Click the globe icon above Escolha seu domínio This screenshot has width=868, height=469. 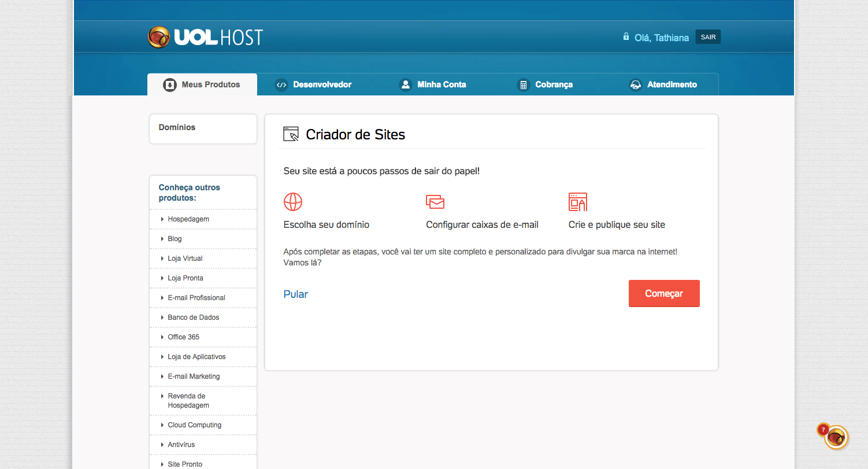point(293,202)
